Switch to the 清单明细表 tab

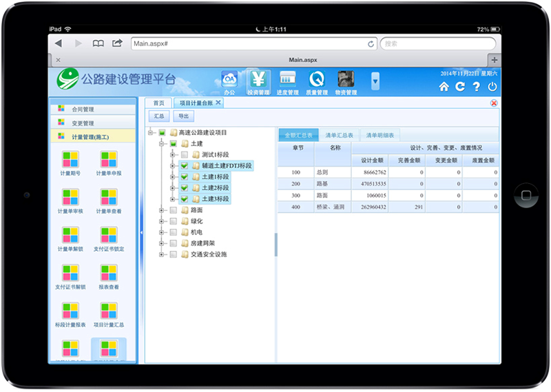click(380, 135)
